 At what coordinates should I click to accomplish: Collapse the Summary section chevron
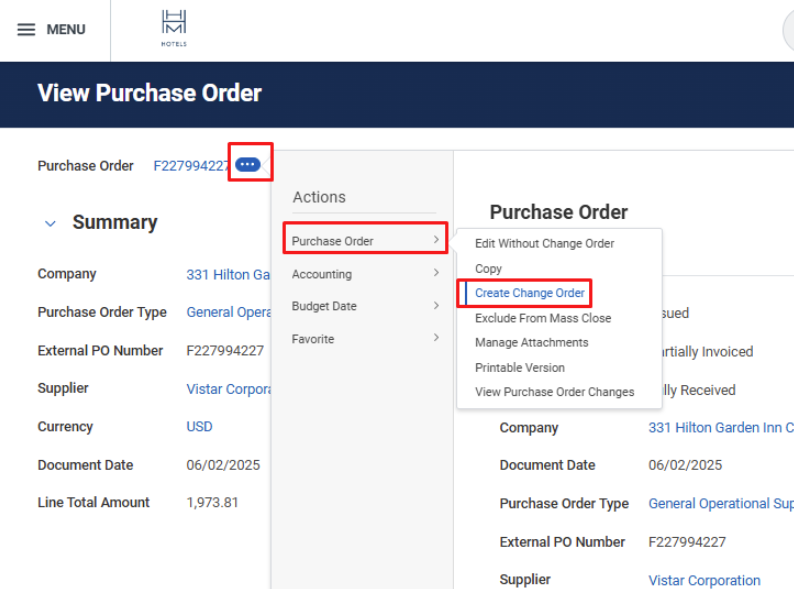pos(50,223)
